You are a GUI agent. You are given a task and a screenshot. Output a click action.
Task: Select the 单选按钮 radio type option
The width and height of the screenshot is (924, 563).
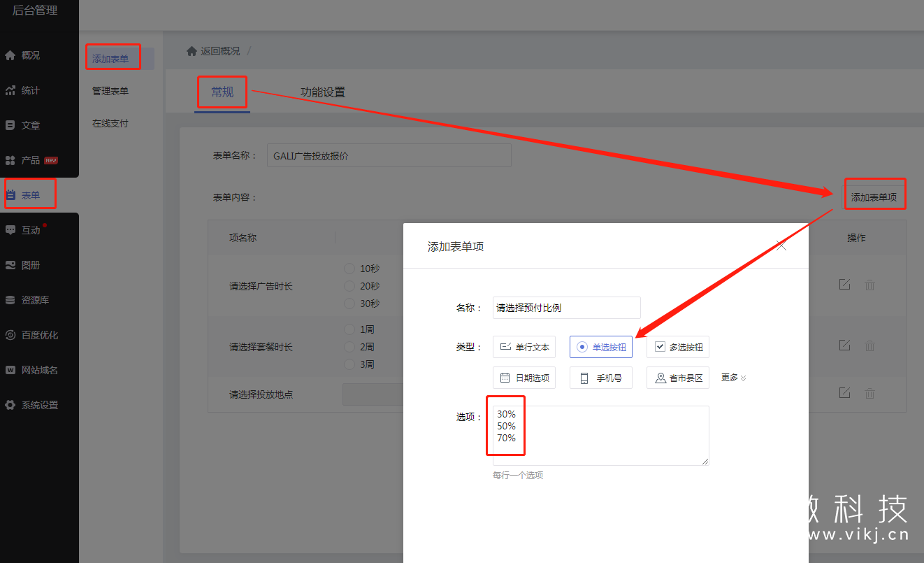coord(601,347)
